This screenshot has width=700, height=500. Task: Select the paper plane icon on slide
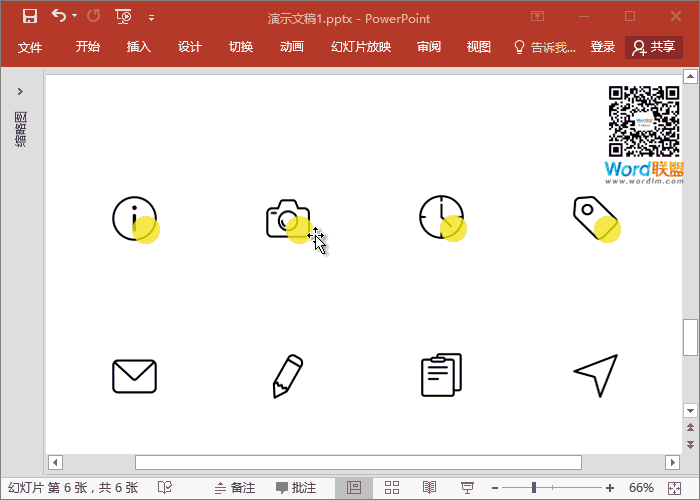click(x=595, y=376)
